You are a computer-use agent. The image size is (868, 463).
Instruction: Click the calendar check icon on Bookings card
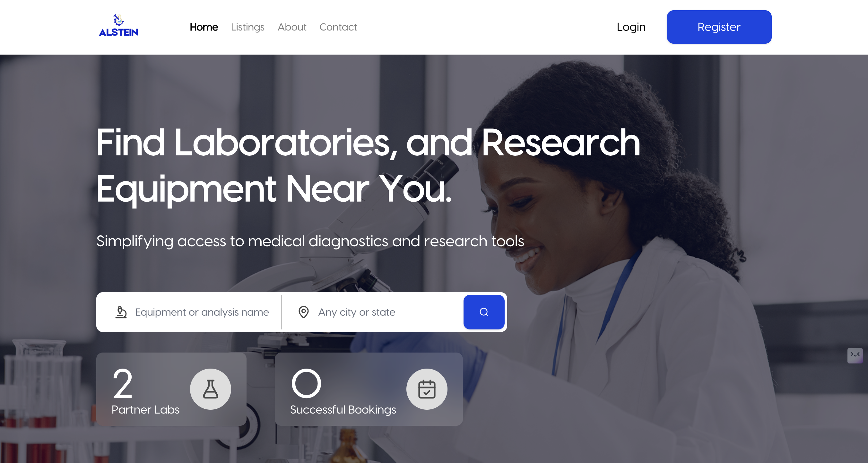coord(427,389)
